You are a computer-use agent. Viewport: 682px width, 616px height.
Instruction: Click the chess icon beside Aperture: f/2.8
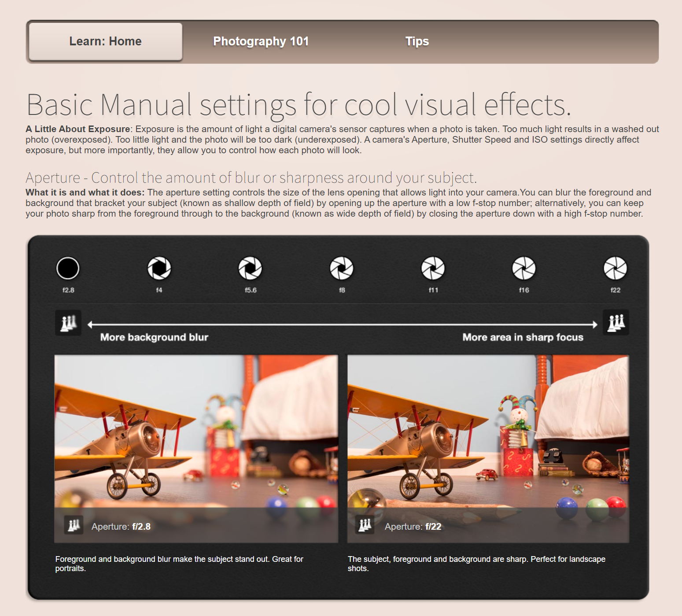(74, 525)
